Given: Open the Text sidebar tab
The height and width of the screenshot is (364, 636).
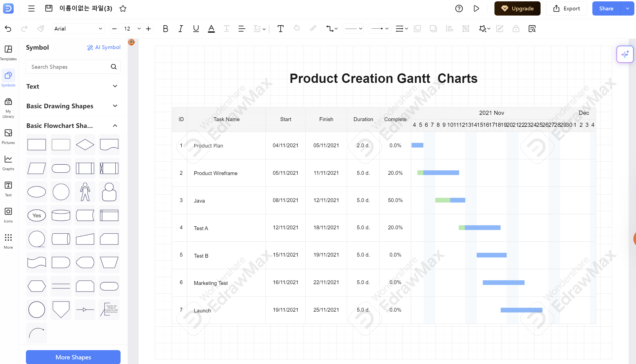Looking at the screenshot, I should [x=8, y=189].
